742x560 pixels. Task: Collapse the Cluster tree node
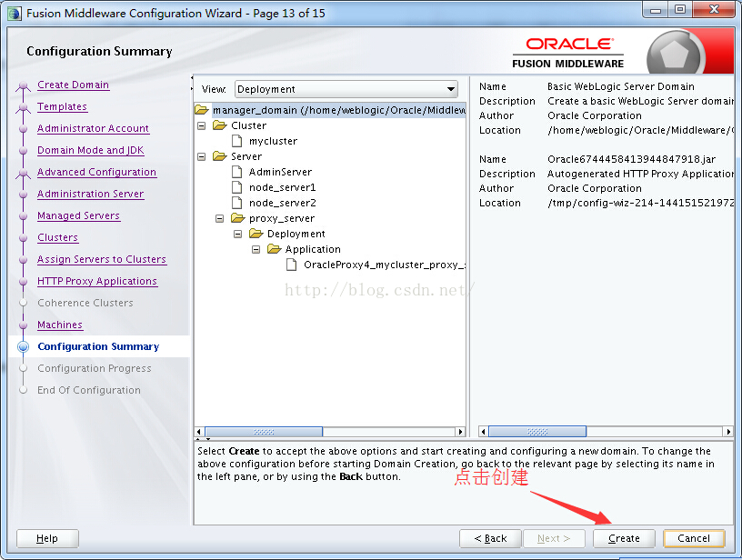202,125
